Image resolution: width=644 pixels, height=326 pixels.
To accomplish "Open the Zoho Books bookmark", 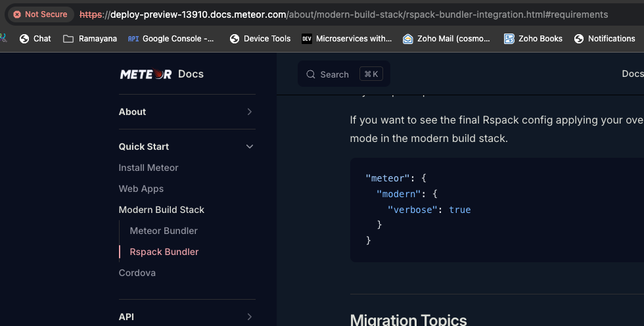I will tap(533, 39).
